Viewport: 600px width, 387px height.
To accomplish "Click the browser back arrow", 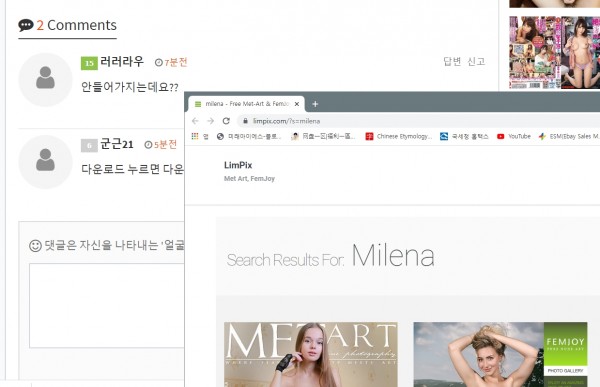I will point(195,121).
